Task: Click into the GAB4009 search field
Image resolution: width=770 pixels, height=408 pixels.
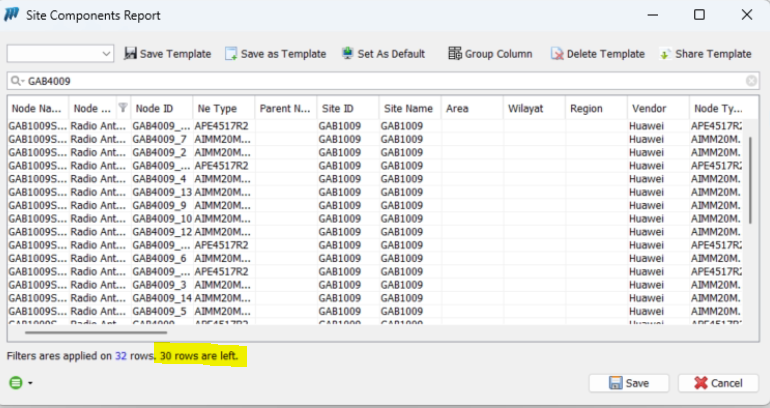Action: tap(380, 80)
